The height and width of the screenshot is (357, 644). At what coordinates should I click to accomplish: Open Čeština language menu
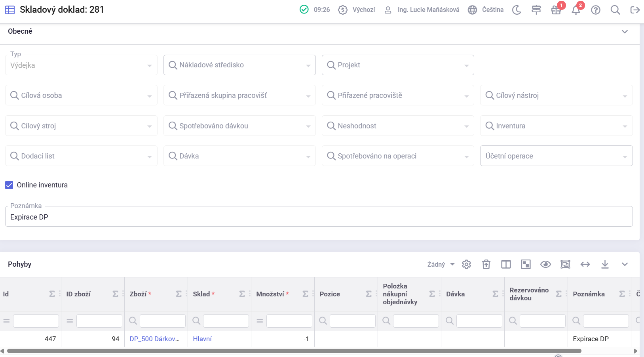(x=486, y=10)
